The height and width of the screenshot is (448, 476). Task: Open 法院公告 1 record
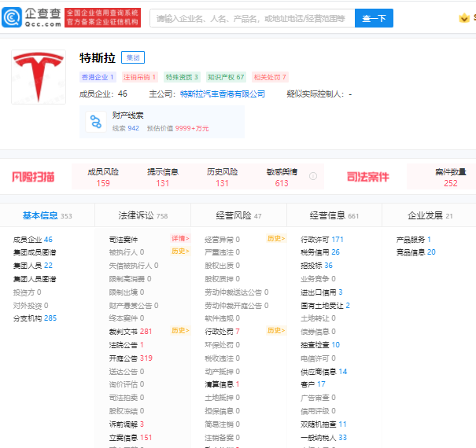tap(127, 345)
